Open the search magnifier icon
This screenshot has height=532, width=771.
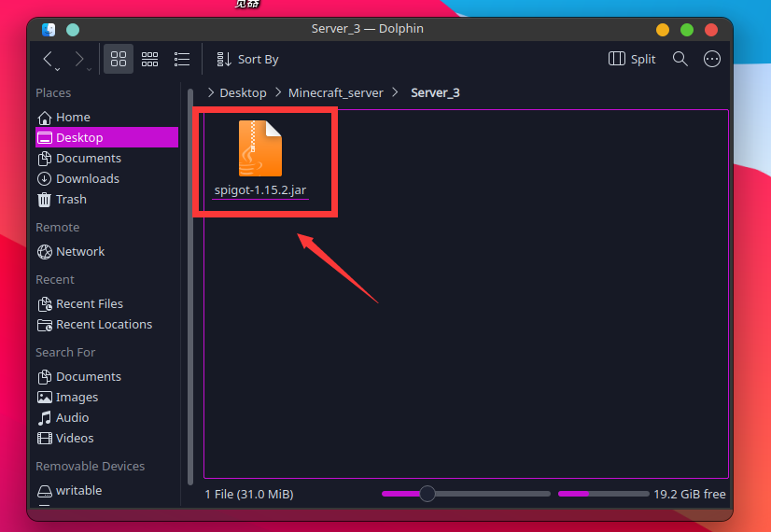(680, 59)
